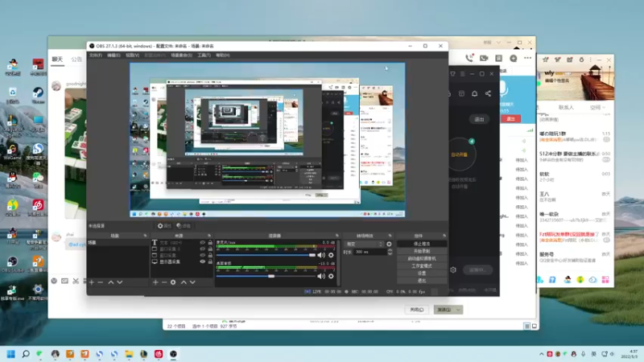Toggle lock on the display capture source
This screenshot has height=362, width=644.
tap(210, 261)
